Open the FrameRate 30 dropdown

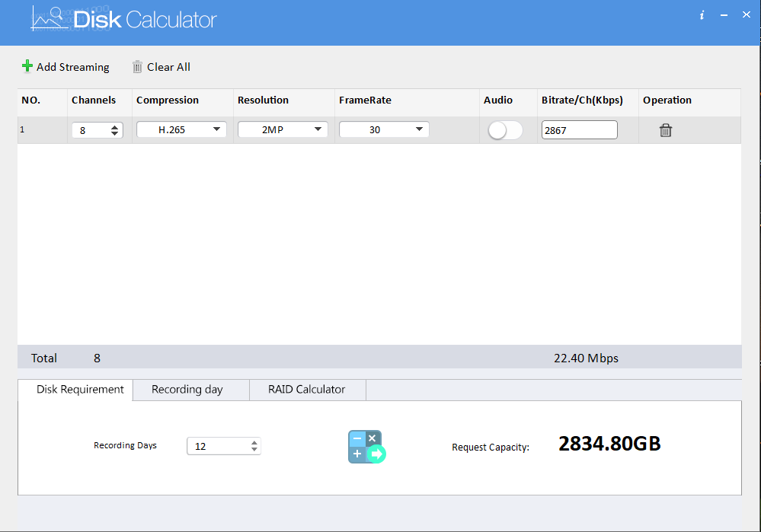pos(384,129)
